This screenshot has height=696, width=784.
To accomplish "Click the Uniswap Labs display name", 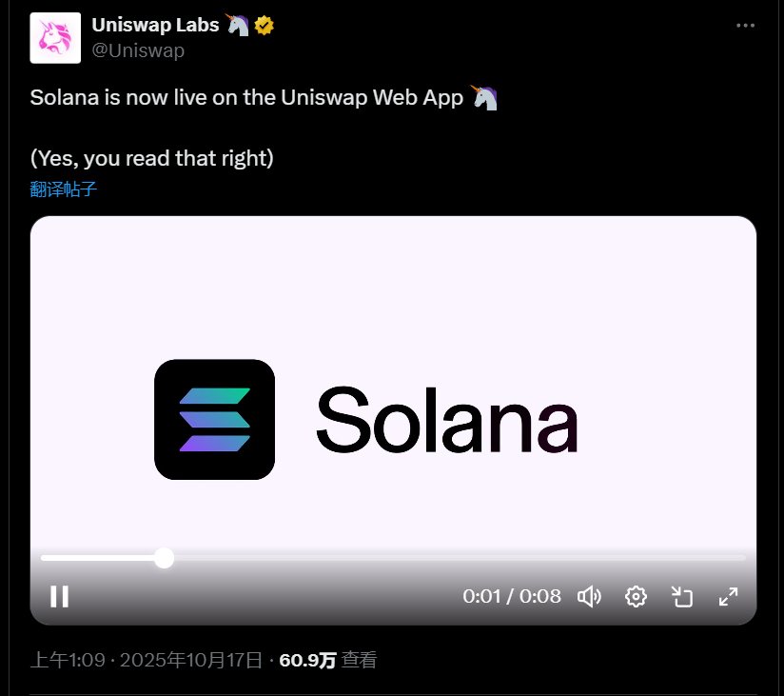I will click(155, 25).
